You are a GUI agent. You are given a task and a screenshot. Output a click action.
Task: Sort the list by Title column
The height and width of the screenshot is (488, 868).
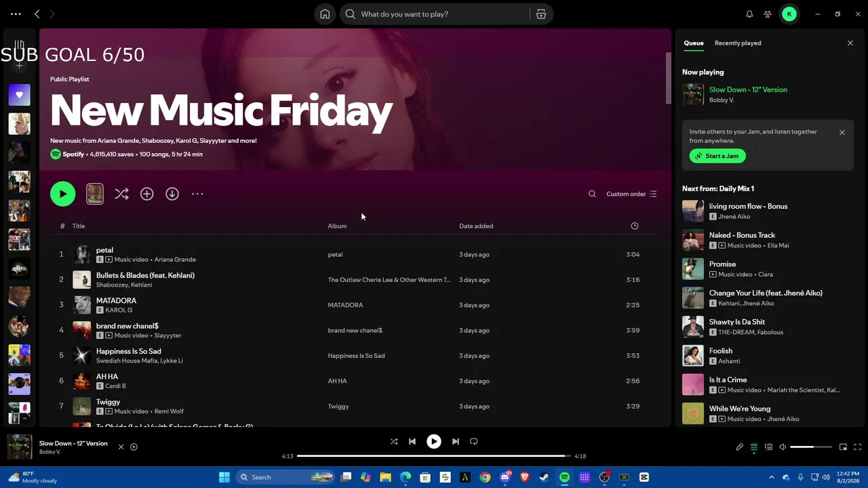79,226
